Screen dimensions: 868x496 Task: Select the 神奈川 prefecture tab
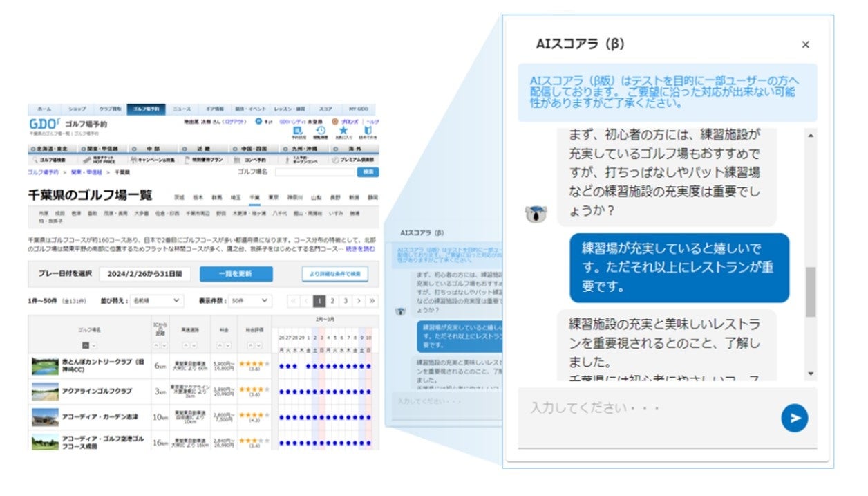tap(294, 197)
